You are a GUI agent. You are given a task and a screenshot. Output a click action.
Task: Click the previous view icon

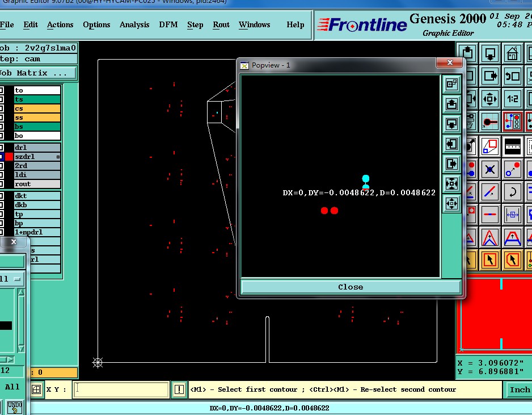(x=512, y=76)
